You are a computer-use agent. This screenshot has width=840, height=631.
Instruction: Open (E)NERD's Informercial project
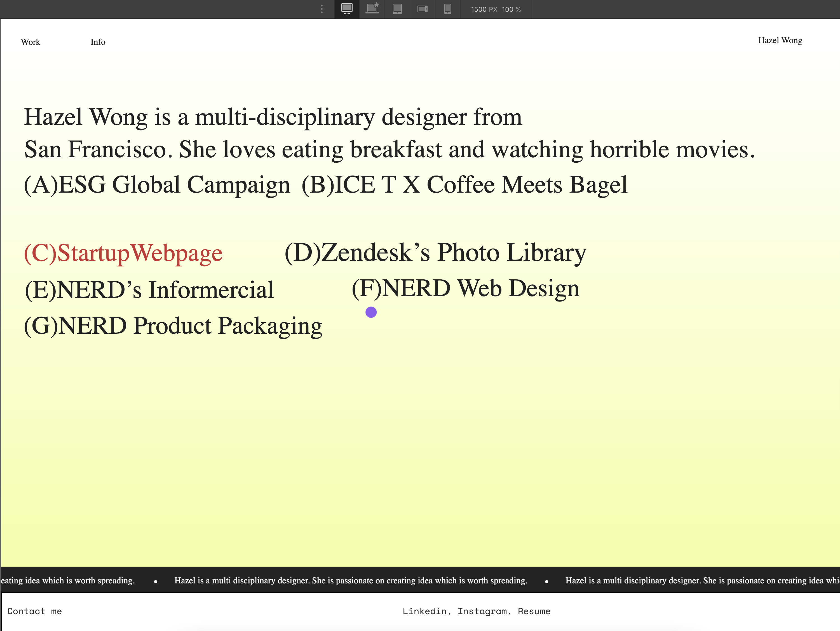pyautogui.click(x=149, y=290)
